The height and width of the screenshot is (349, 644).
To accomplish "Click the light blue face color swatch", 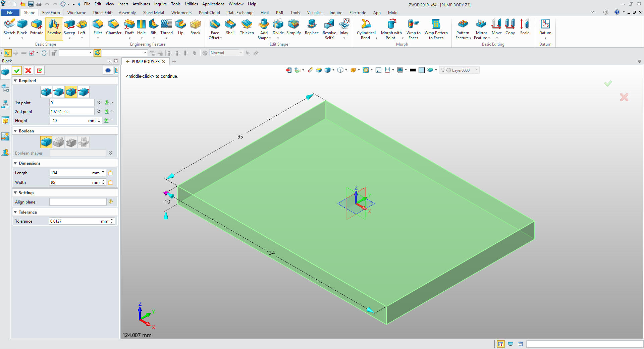I will click(x=422, y=70).
